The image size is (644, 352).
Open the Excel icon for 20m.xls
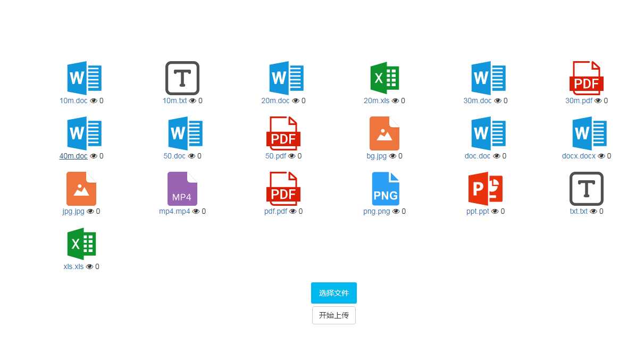384,78
